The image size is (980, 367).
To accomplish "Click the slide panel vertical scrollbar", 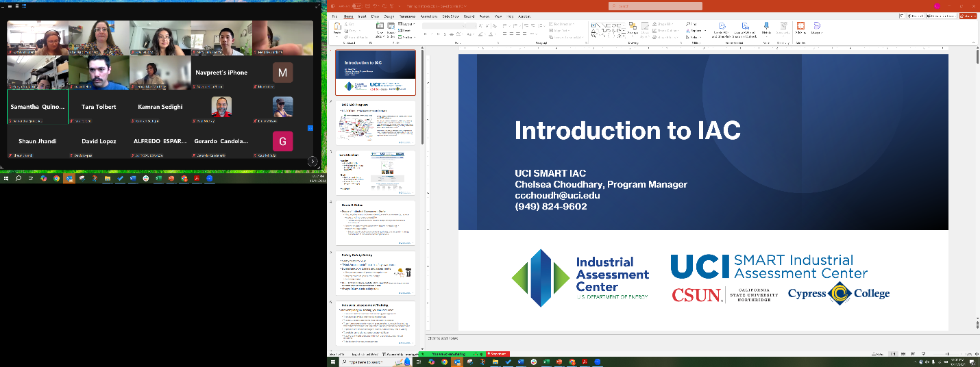I will (x=422, y=96).
